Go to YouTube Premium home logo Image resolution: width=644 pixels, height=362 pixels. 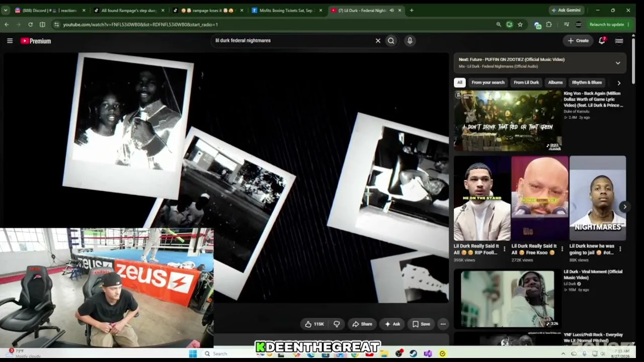[x=36, y=41]
